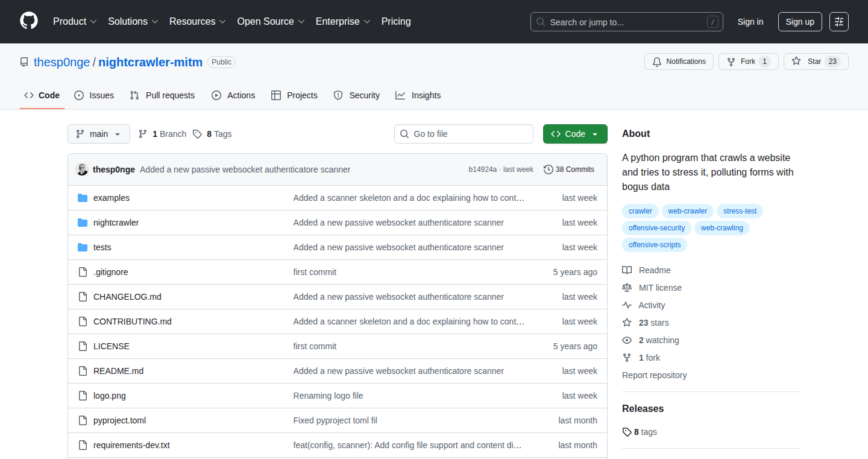The width and height of the screenshot is (868, 459).
Task: Focus the Go to file input
Action: [x=464, y=134]
